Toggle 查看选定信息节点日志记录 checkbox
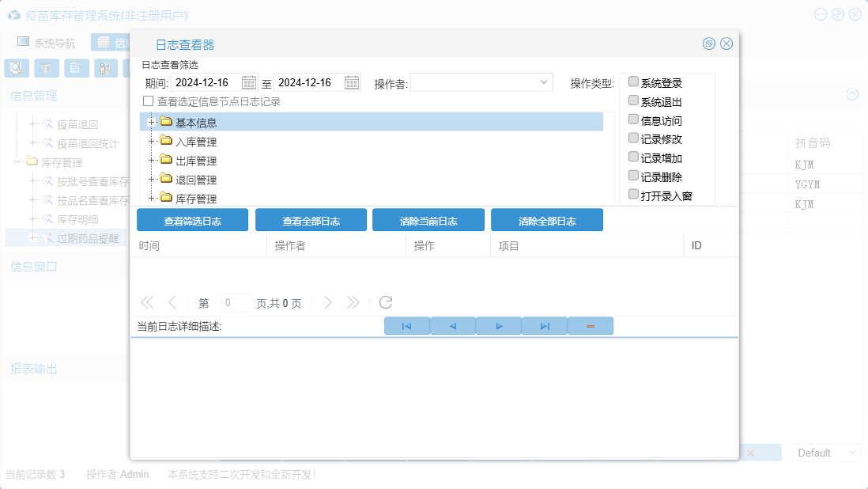The width and height of the screenshot is (868, 489). (148, 101)
